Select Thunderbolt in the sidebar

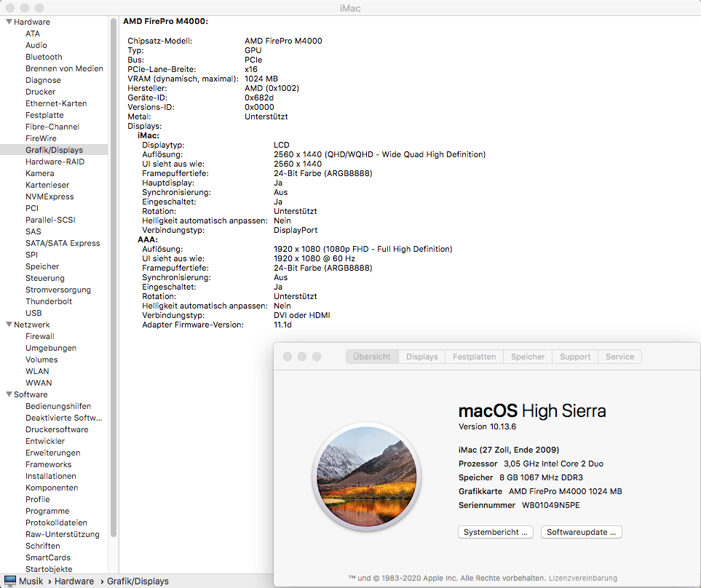49,301
